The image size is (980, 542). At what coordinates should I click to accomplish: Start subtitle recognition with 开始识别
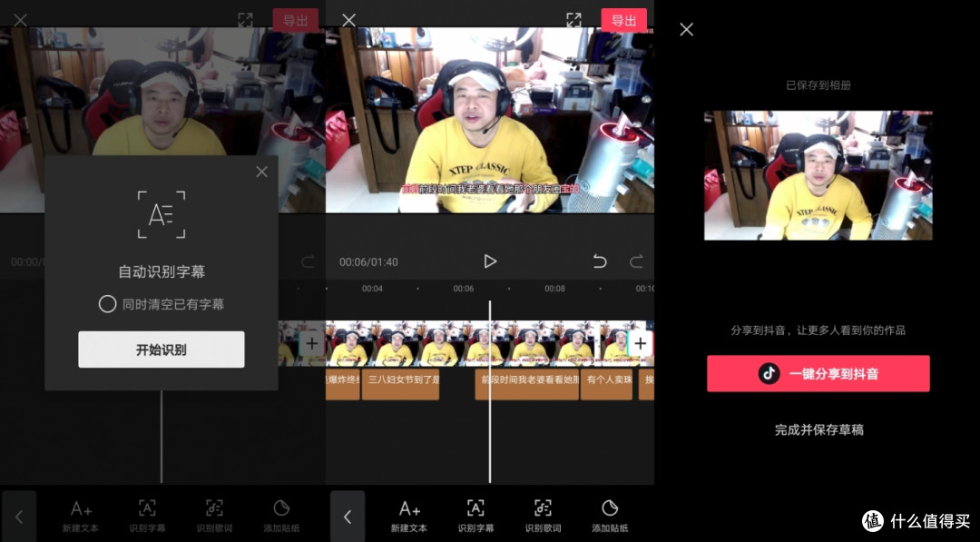point(162,350)
